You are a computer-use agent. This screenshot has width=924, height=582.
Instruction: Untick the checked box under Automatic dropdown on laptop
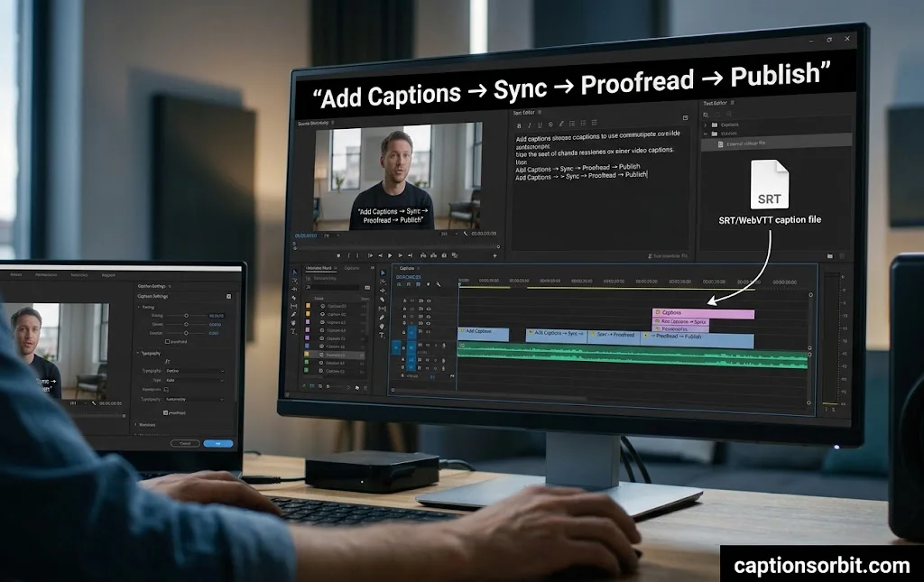pos(166,412)
